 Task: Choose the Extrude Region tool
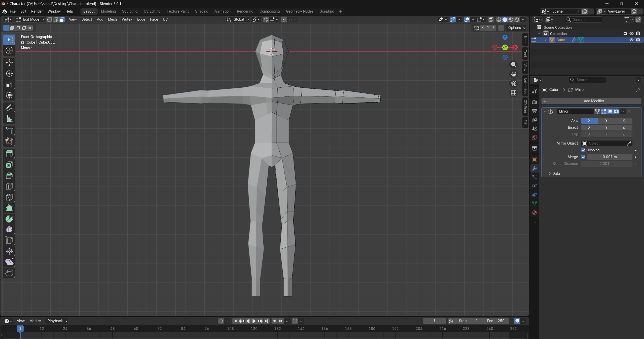(x=9, y=154)
